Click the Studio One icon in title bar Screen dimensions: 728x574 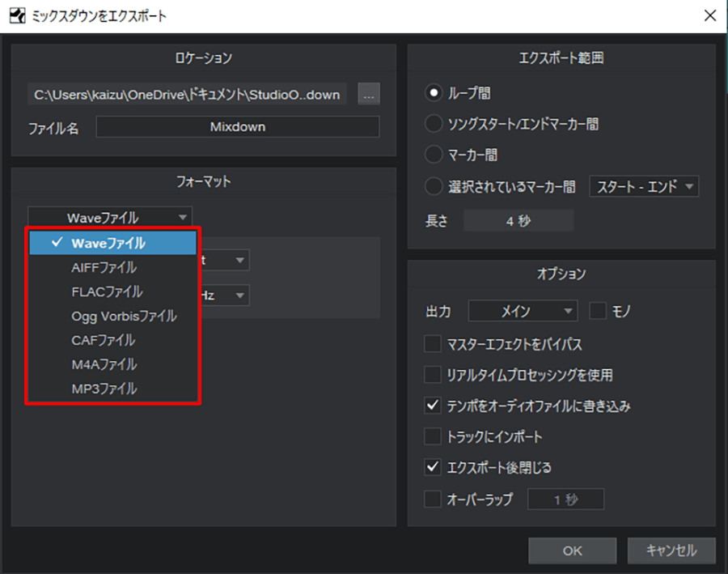(18, 16)
